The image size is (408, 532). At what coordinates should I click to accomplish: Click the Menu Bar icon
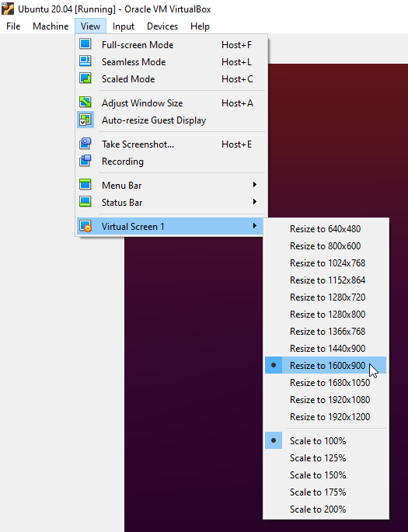(x=85, y=185)
